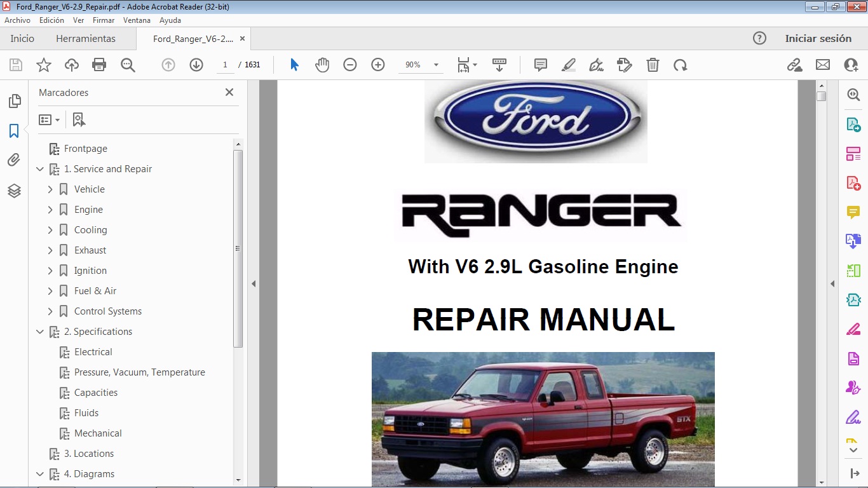Click the Save file icon
The width and height of the screenshot is (868, 488).
click(16, 65)
